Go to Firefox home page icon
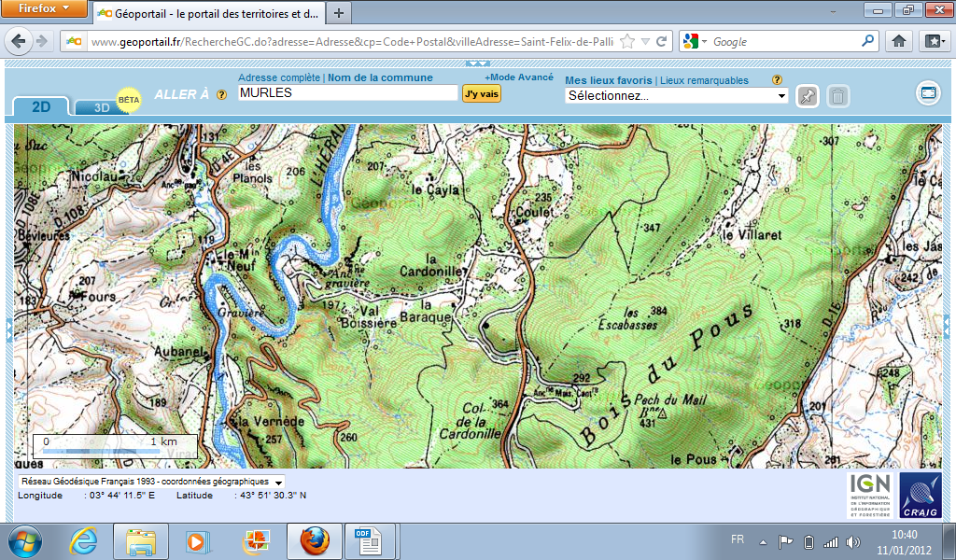This screenshot has height=560, width=956. pos(899,41)
